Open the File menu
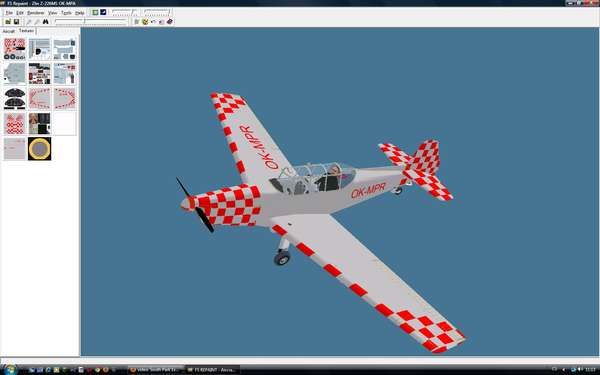600x375 pixels. [x=9, y=13]
